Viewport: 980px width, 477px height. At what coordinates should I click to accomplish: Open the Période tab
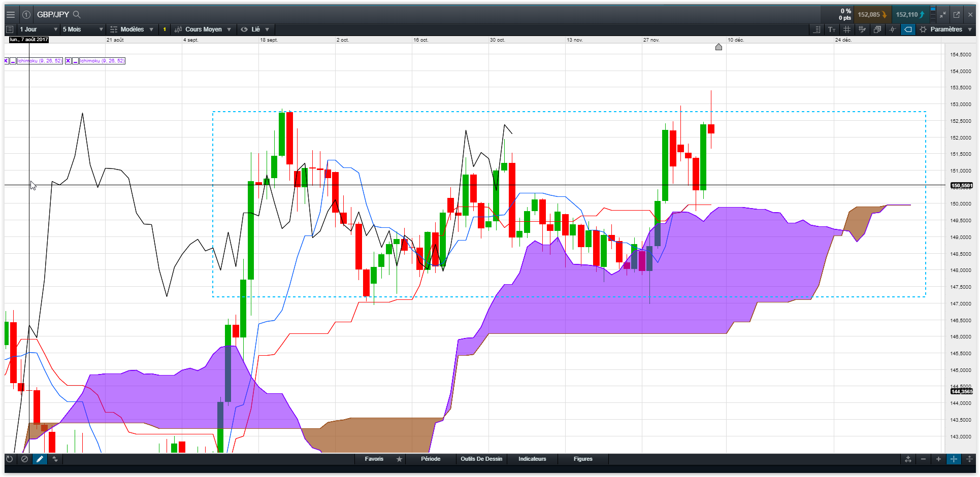pyautogui.click(x=431, y=459)
